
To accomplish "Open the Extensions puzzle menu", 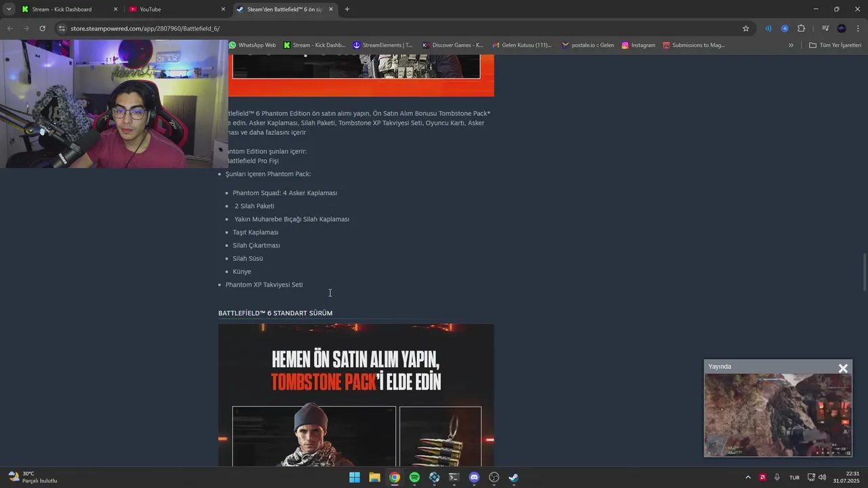I will coord(802,28).
